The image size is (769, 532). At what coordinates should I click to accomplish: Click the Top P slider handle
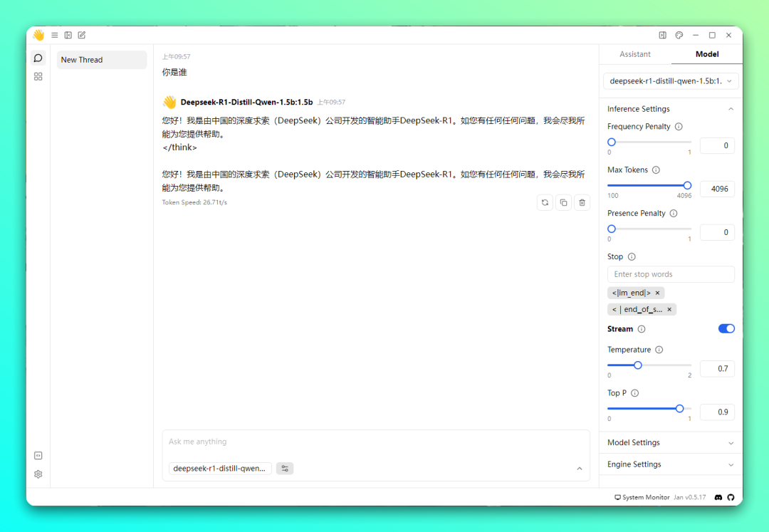[679, 409]
